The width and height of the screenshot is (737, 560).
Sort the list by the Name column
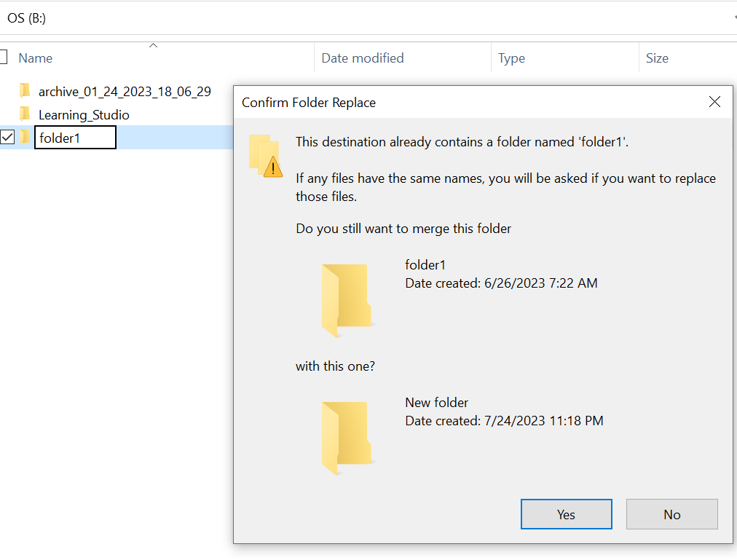pos(36,58)
